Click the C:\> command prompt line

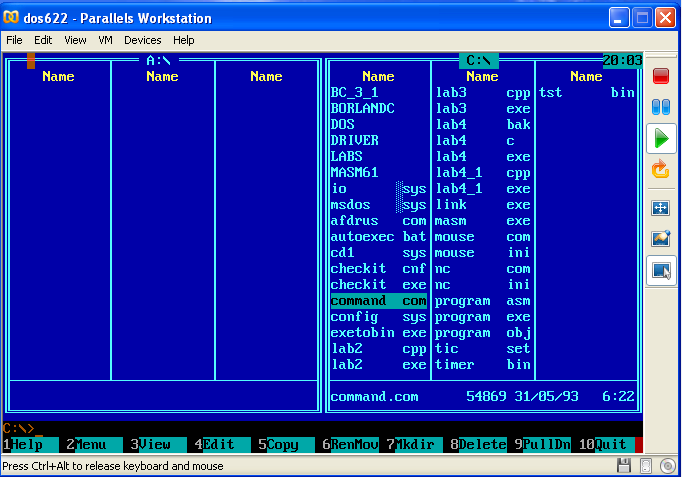tap(322, 428)
